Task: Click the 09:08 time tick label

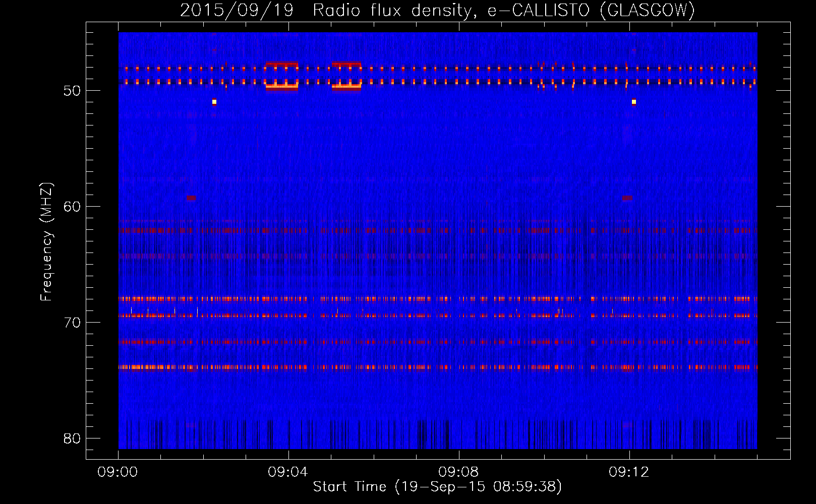Action: 459,472
